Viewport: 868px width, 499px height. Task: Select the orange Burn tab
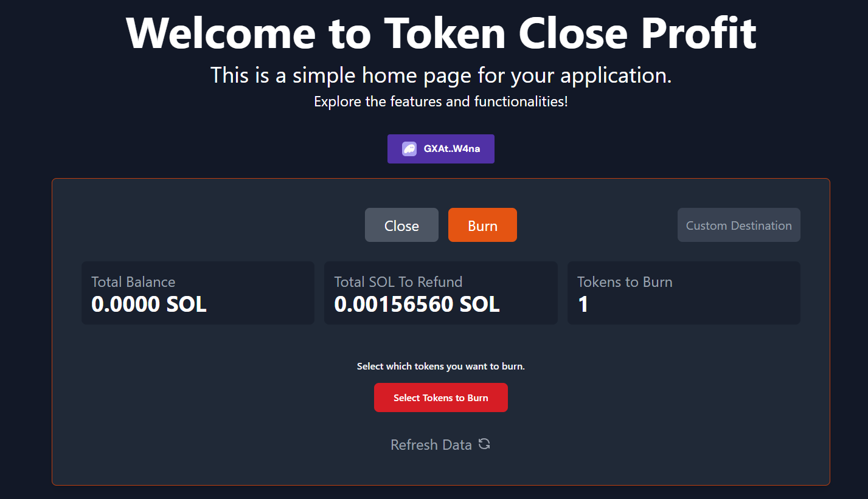tap(482, 225)
